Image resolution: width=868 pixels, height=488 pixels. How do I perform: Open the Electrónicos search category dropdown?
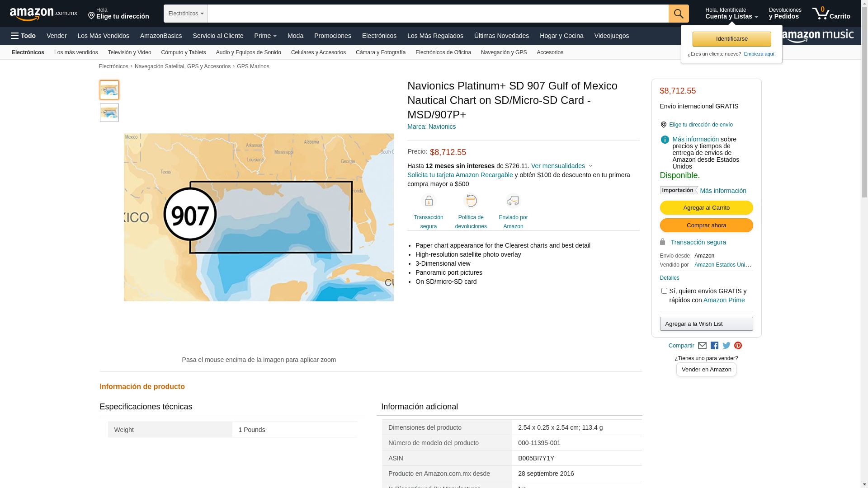[185, 14]
